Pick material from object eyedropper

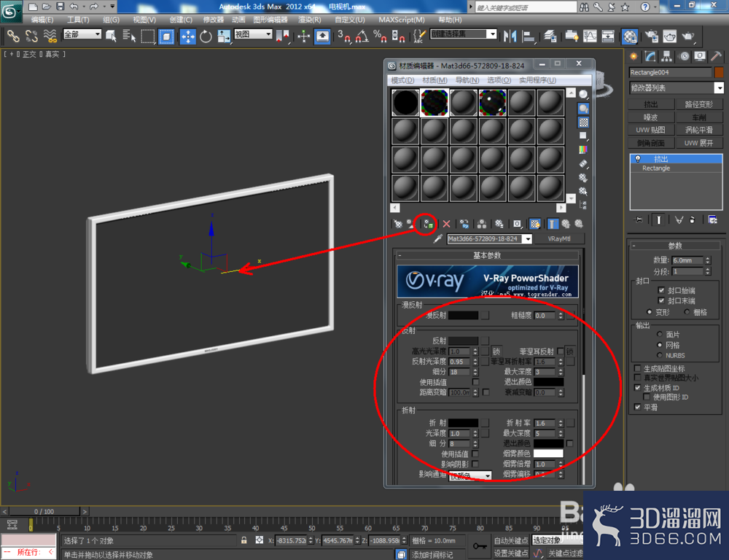[x=437, y=239]
